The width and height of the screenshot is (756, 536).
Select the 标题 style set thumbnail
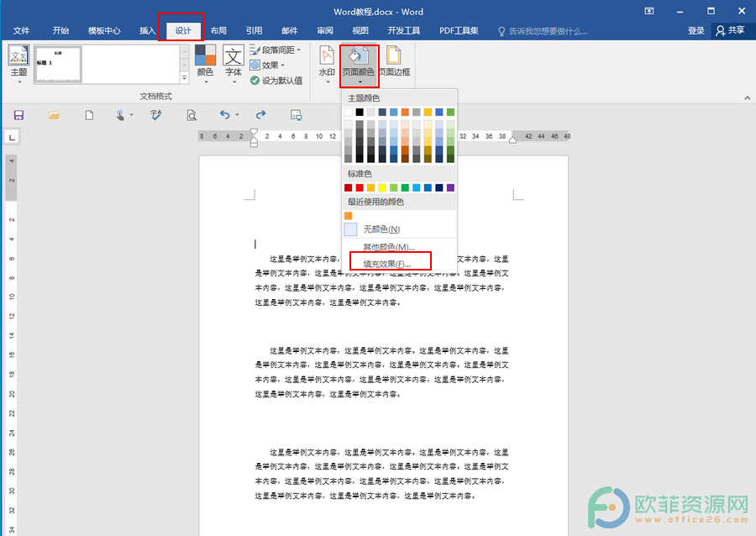pyautogui.click(x=58, y=64)
